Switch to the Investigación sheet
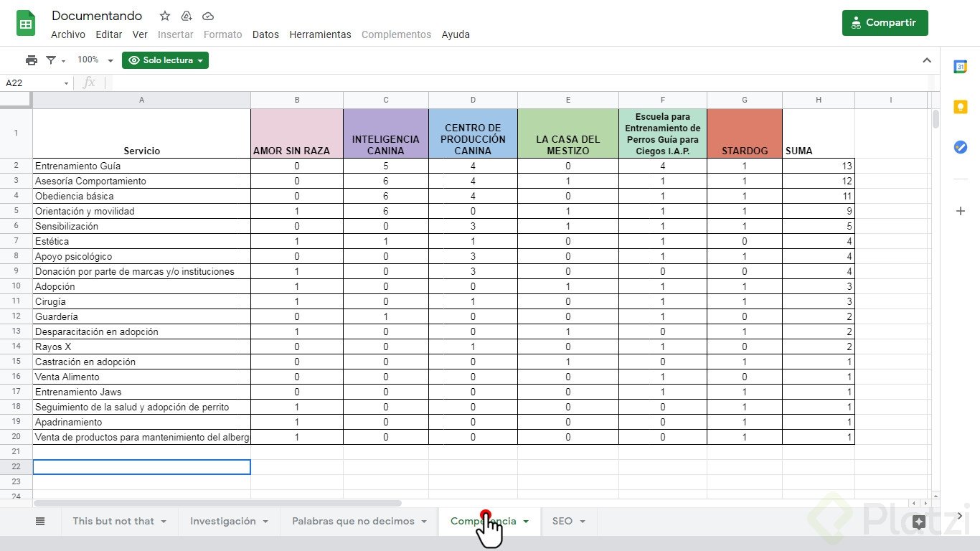980x551 pixels. click(x=223, y=522)
